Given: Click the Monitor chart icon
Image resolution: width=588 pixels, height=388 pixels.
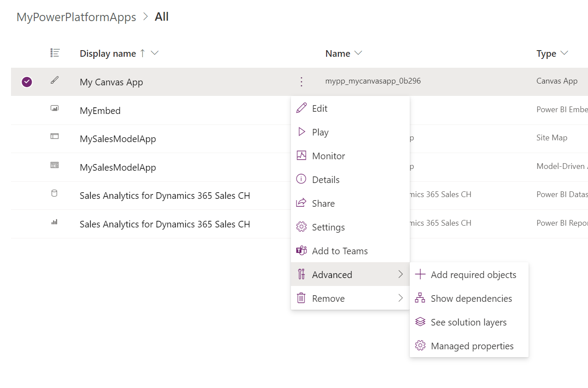Looking at the screenshot, I should (x=301, y=156).
